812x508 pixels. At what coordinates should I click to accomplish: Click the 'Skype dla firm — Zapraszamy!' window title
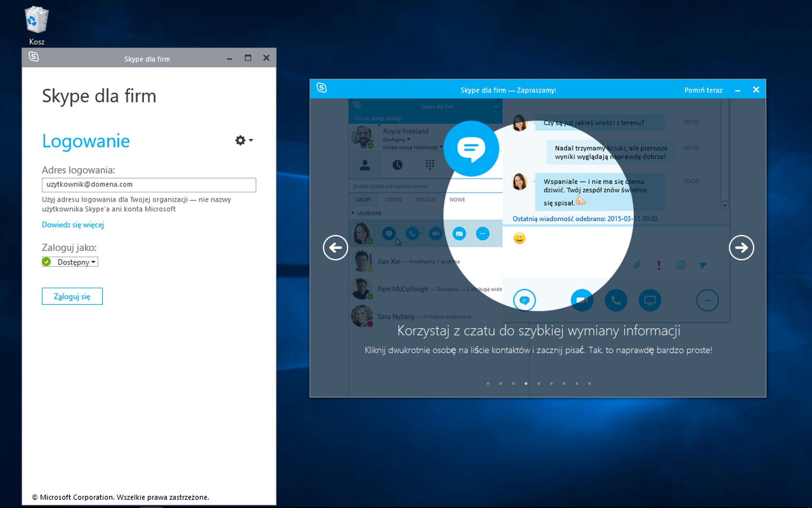tap(508, 90)
